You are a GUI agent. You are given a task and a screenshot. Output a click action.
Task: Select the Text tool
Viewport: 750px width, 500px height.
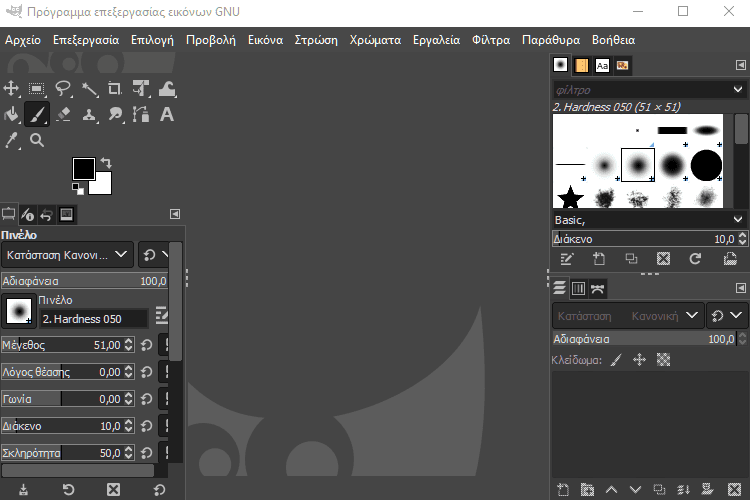coord(166,114)
